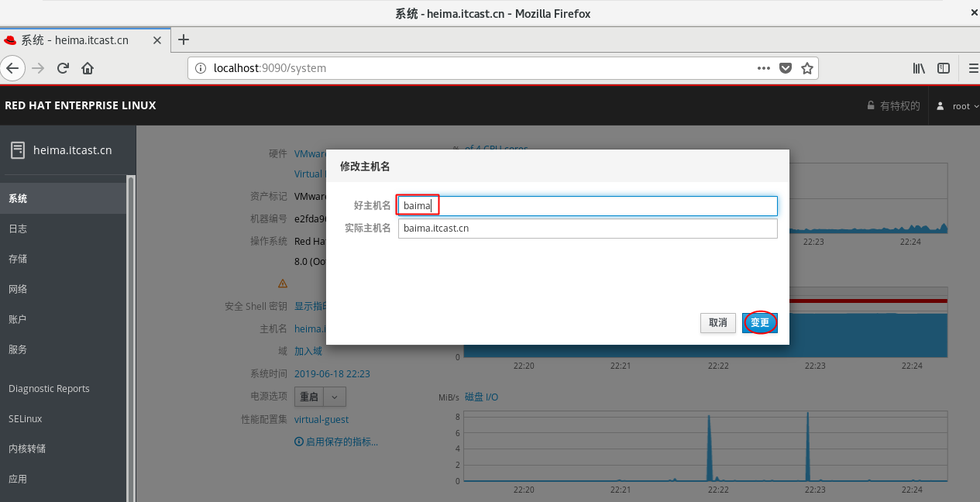
Task: Click the 变更 button in the dialog
Action: click(760, 323)
